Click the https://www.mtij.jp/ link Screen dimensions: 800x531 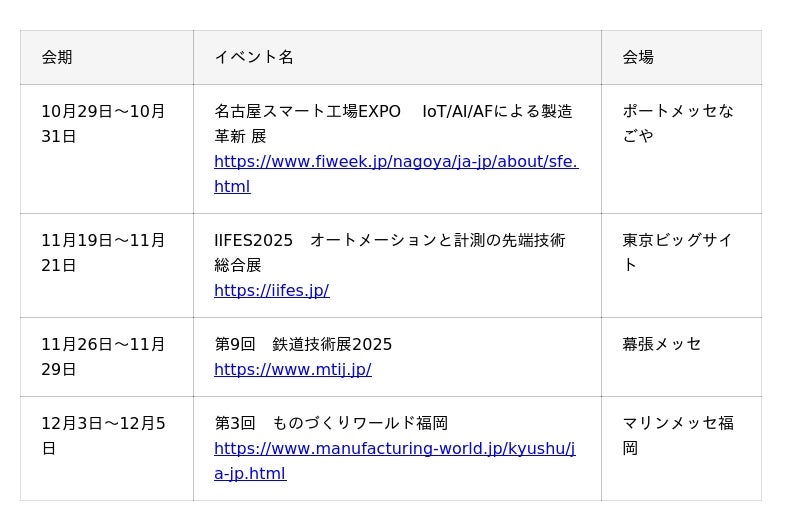[x=292, y=370]
